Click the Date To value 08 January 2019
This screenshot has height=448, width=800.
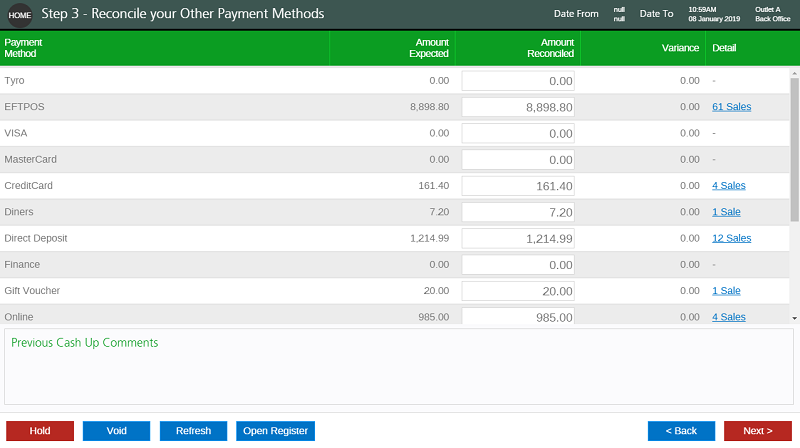[714, 19]
